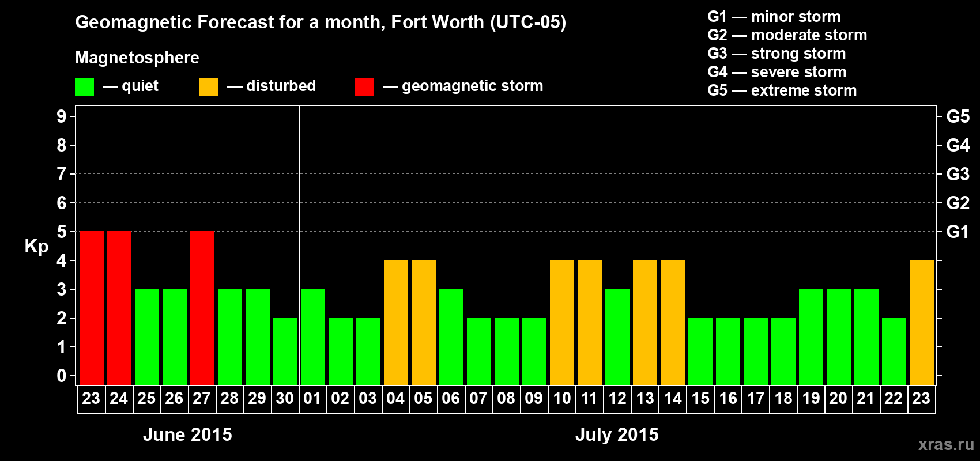Screen dimensions: 980x461
Task: Click the green bar for June 25
Action: pyautogui.click(x=147, y=337)
